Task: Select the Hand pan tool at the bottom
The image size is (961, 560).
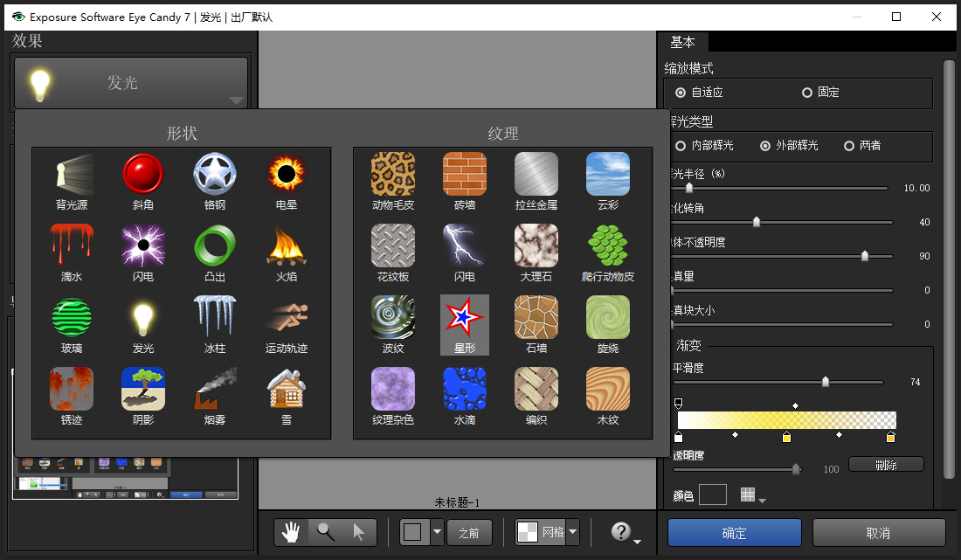Action: pos(291,531)
